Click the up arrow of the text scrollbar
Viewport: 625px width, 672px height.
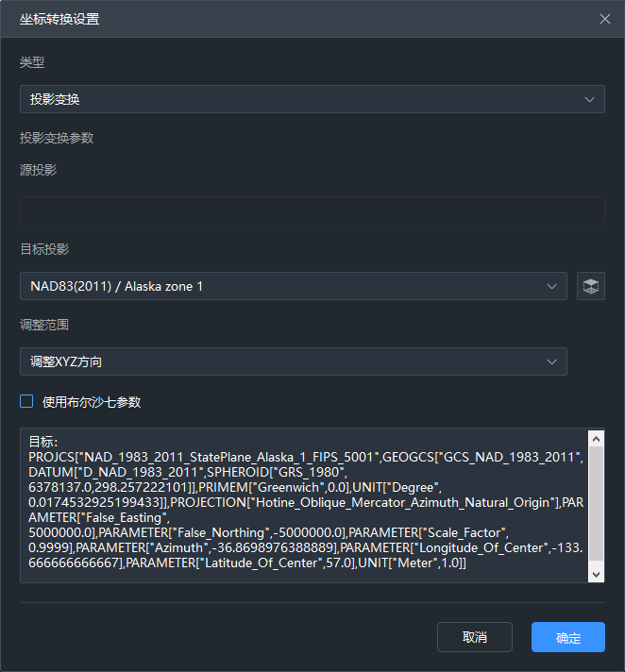coord(596,438)
